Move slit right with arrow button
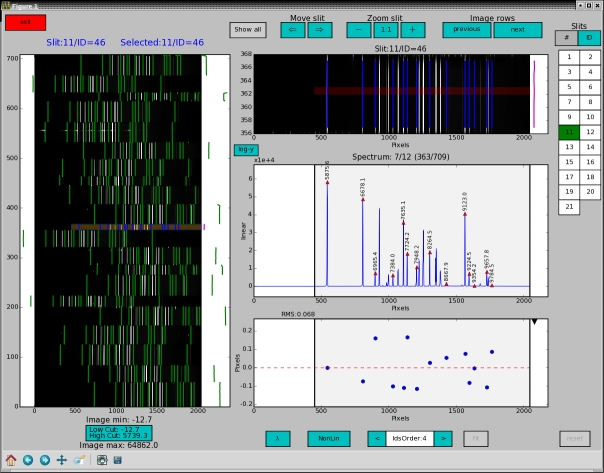Image resolution: width=604 pixels, height=473 pixels. [318, 30]
